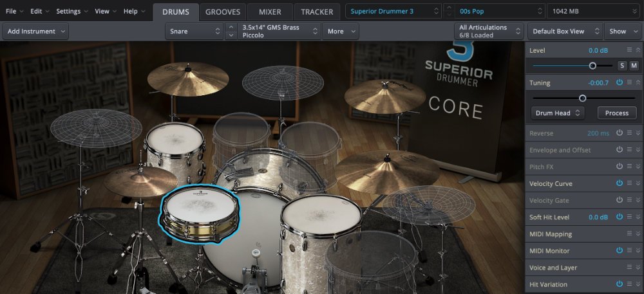Open the More dropdown
644x294 pixels.
click(x=341, y=31)
